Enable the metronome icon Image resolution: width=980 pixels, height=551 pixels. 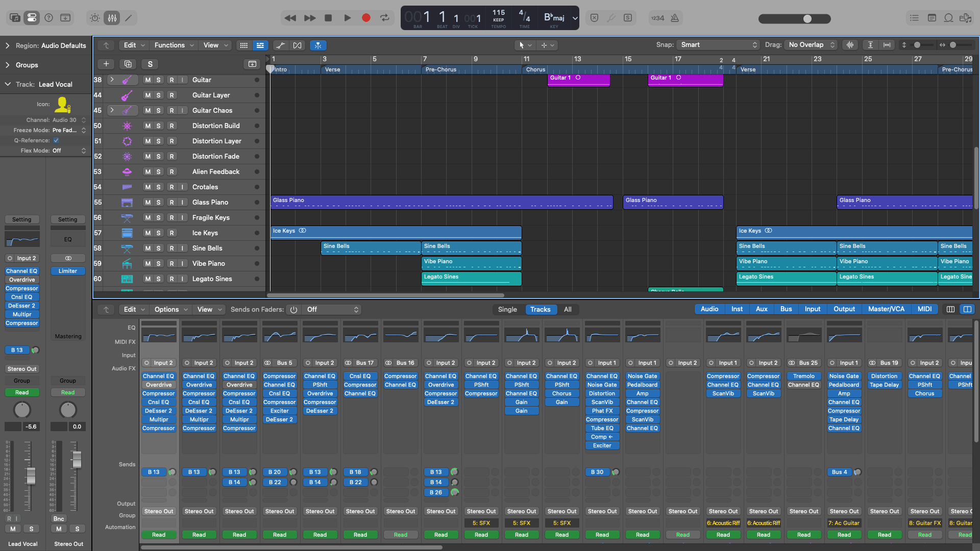click(x=674, y=18)
